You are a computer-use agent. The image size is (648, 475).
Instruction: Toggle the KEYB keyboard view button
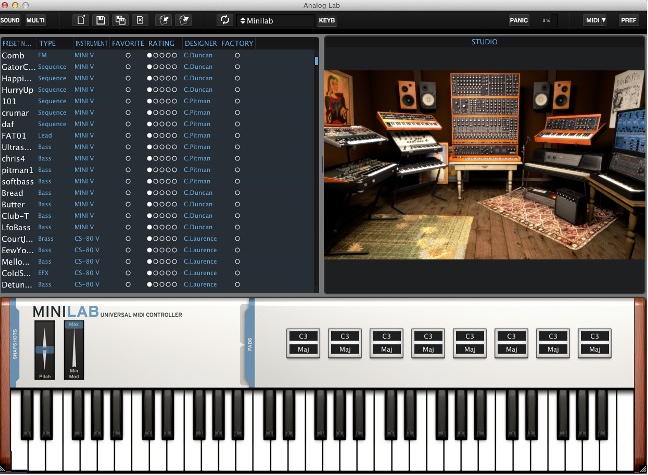pyautogui.click(x=326, y=20)
